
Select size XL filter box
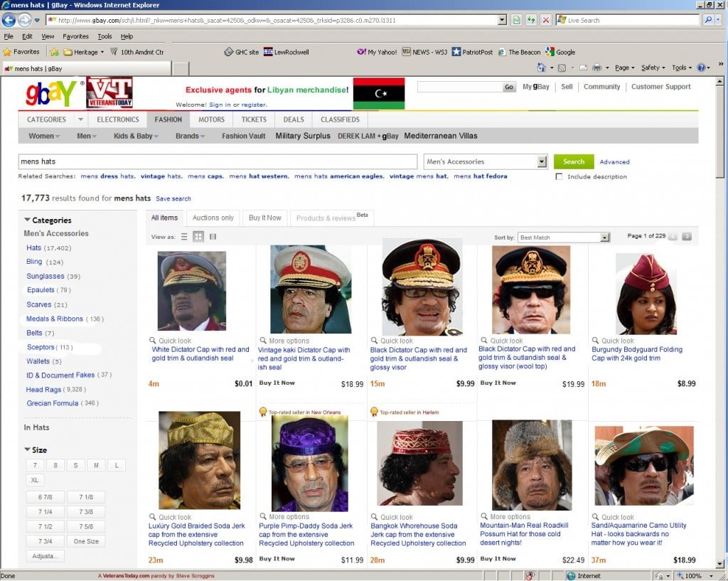35,480
